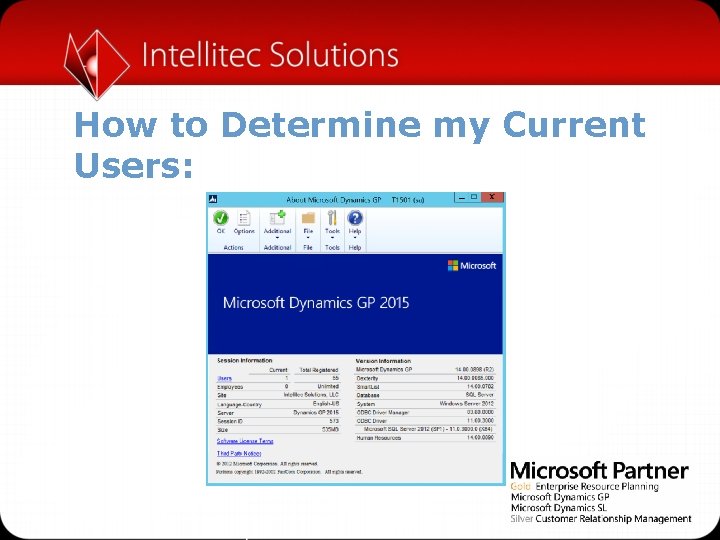Select the 'Server' row label
The image size is (720, 540).
tap(225, 413)
